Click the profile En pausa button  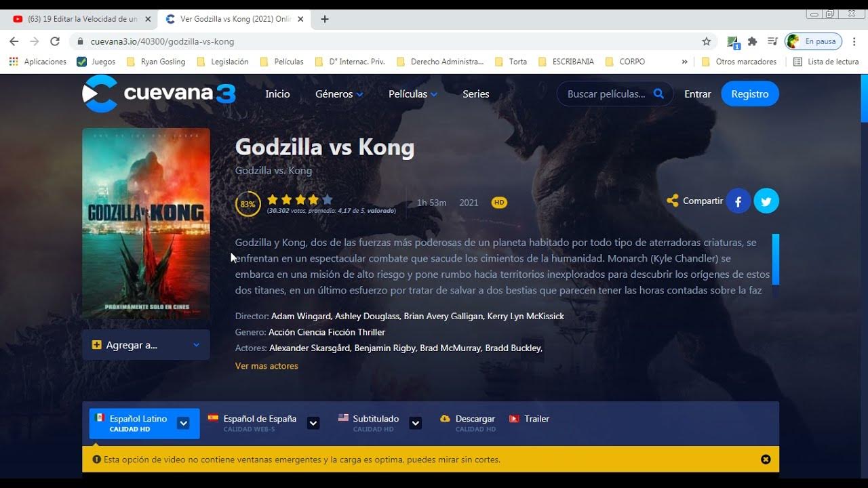(x=813, y=41)
